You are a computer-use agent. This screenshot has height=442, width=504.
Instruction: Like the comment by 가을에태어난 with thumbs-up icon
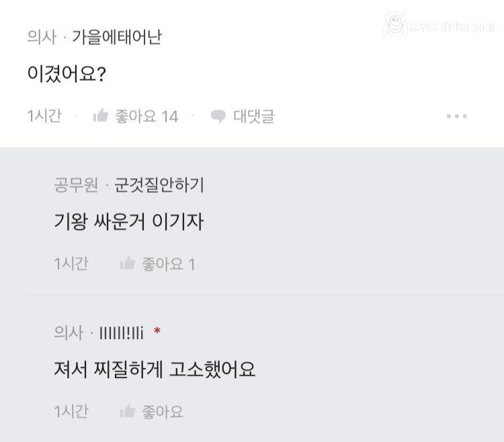pyautogui.click(x=101, y=116)
